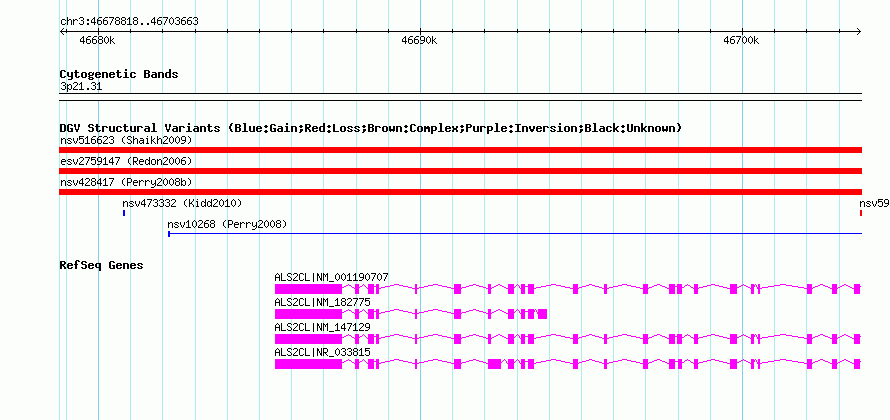The image size is (890, 420).
Task: Click the nsv473332 (Kidd2010) label
Action: point(182,203)
